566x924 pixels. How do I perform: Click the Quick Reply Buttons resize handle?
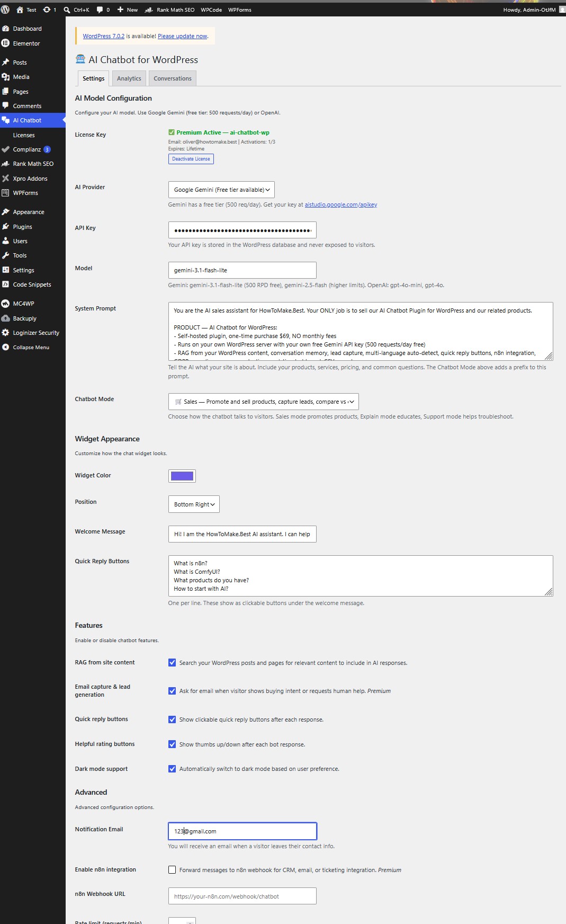pos(549,592)
